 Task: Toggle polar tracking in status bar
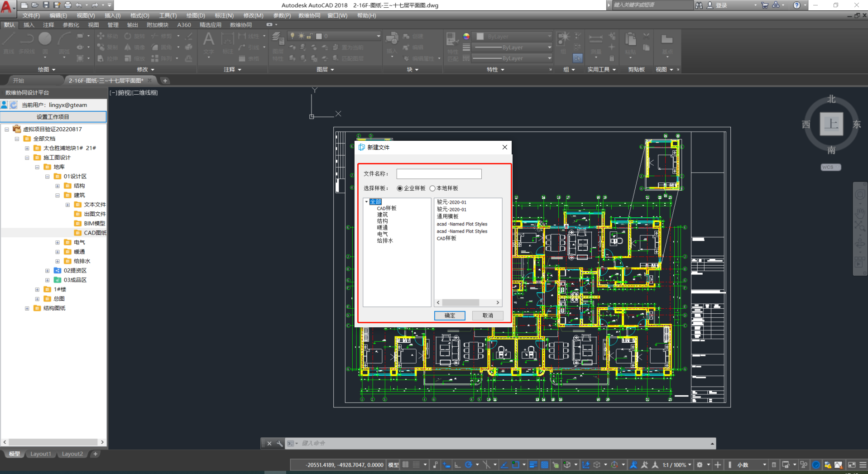tap(469, 465)
